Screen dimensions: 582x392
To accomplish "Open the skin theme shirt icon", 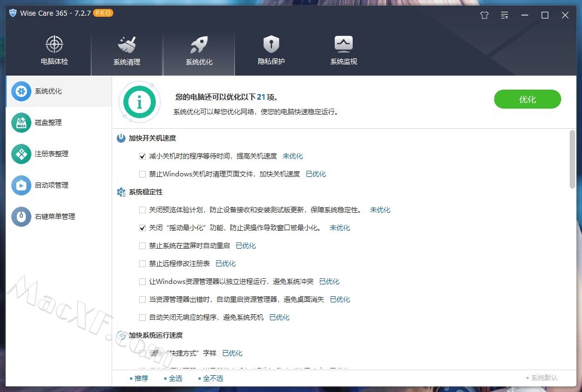I will pos(484,15).
